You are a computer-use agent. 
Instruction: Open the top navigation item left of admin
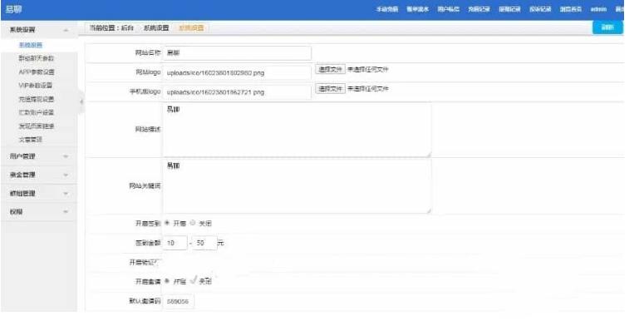pos(571,9)
